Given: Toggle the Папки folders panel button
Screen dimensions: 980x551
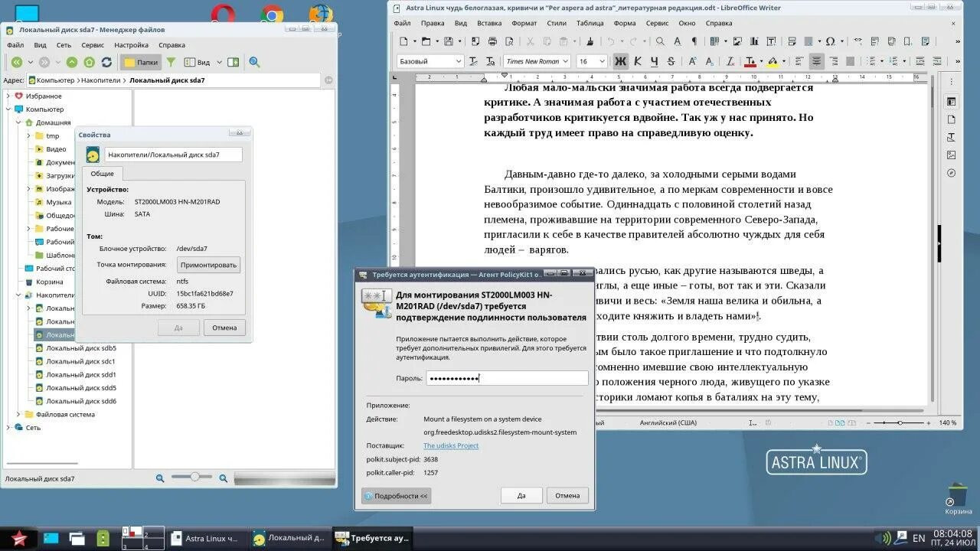Looking at the screenshot, I should pyautogui.click(x=141, y=62).
